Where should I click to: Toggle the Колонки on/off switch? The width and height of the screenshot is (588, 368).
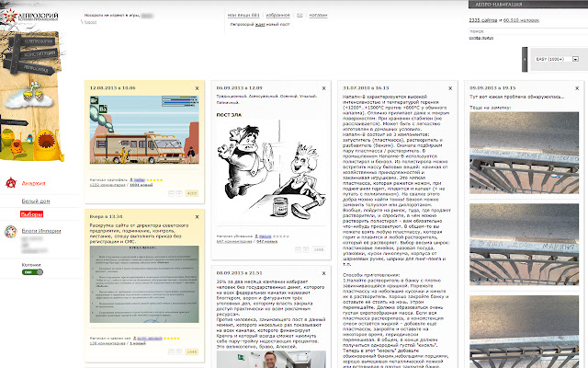(33, 272)
